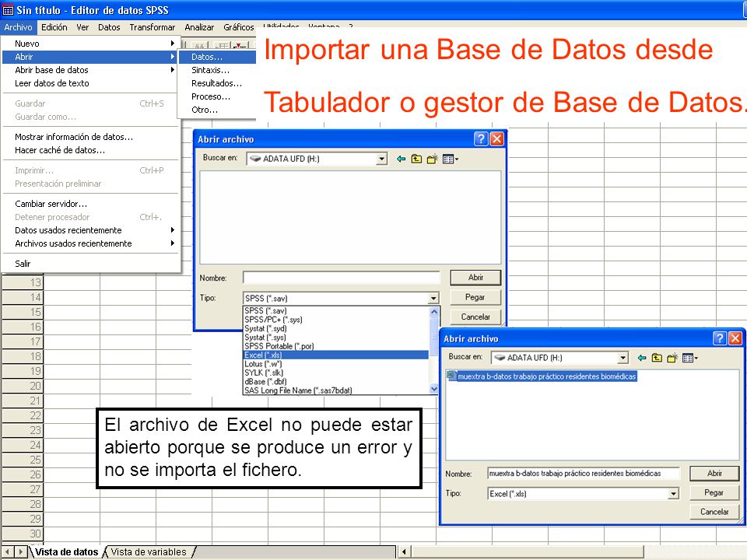This screenshot has width=747, height=560.
Task: Click Pegar button in second dialog
Action: point(714,492)
